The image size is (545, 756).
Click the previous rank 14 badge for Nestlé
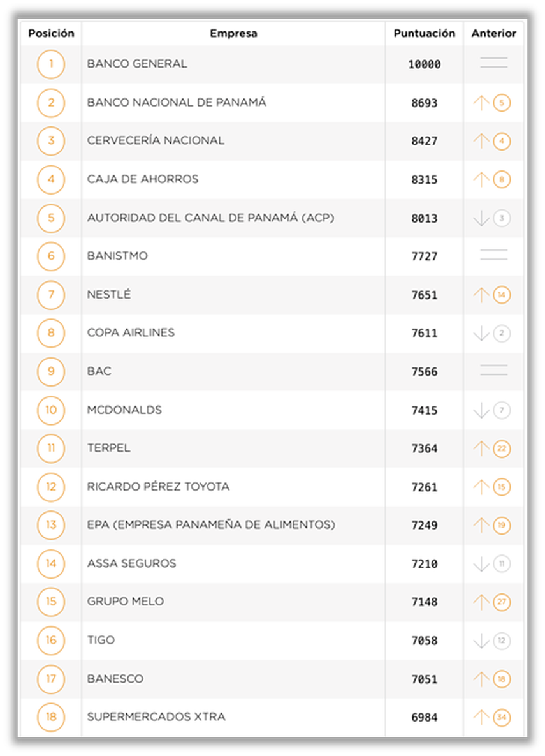click(502, 295)
